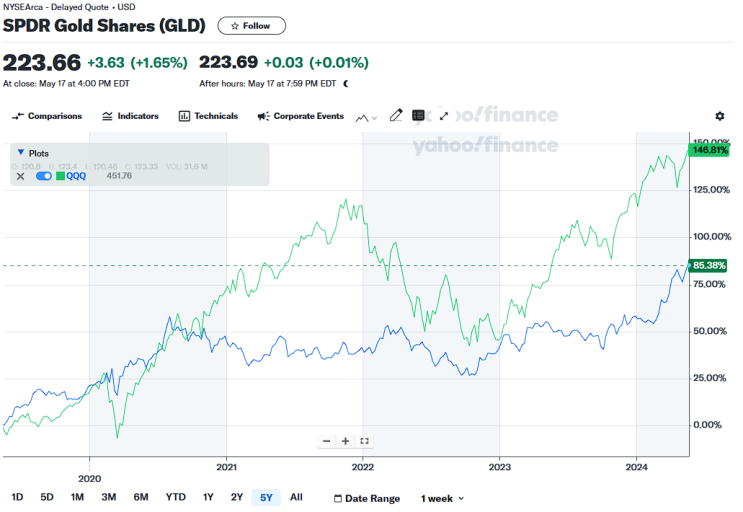743x512 pixels.
Task: Select the 6M time range
Action: point(141,497)
